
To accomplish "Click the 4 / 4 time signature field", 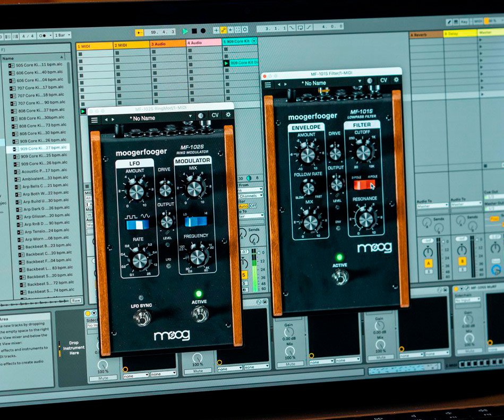I will (x=28, y=36).
